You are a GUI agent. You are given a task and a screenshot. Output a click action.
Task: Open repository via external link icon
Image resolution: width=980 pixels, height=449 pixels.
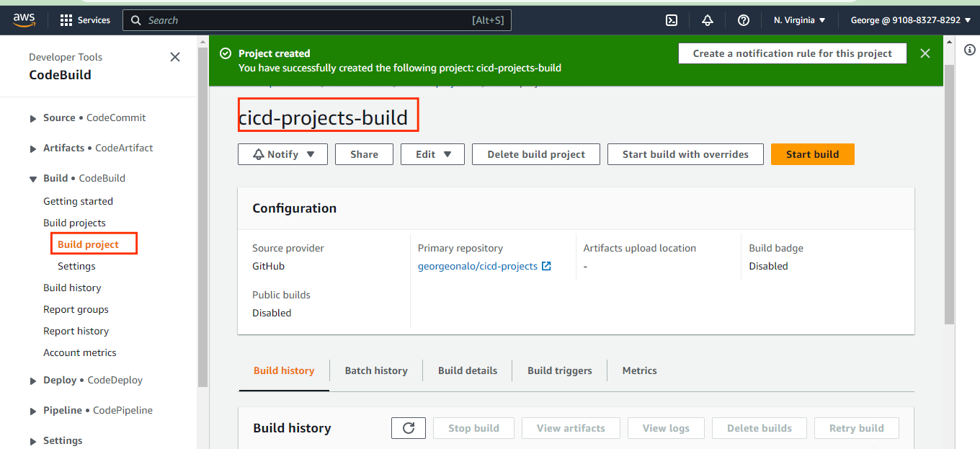click(x=548, y=266)
